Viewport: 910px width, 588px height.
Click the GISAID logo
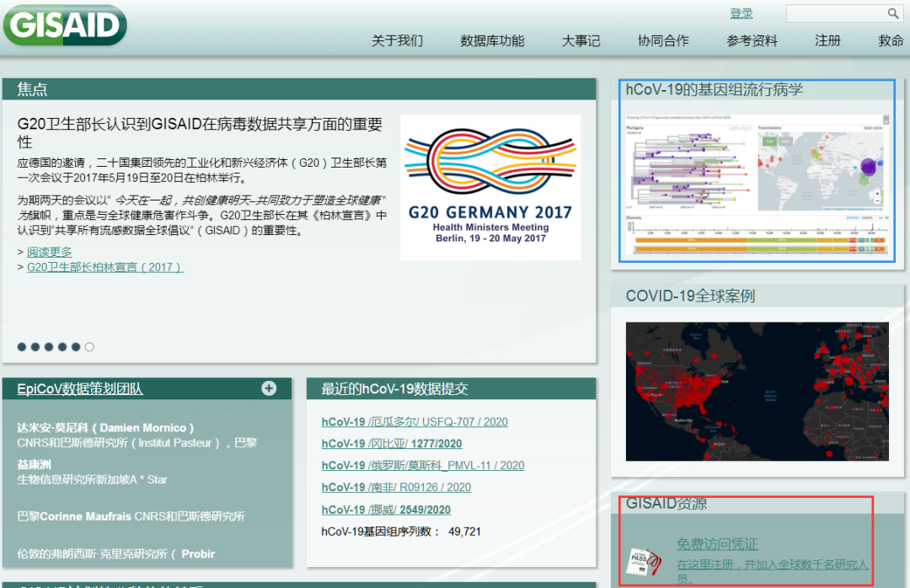[65, 25]
